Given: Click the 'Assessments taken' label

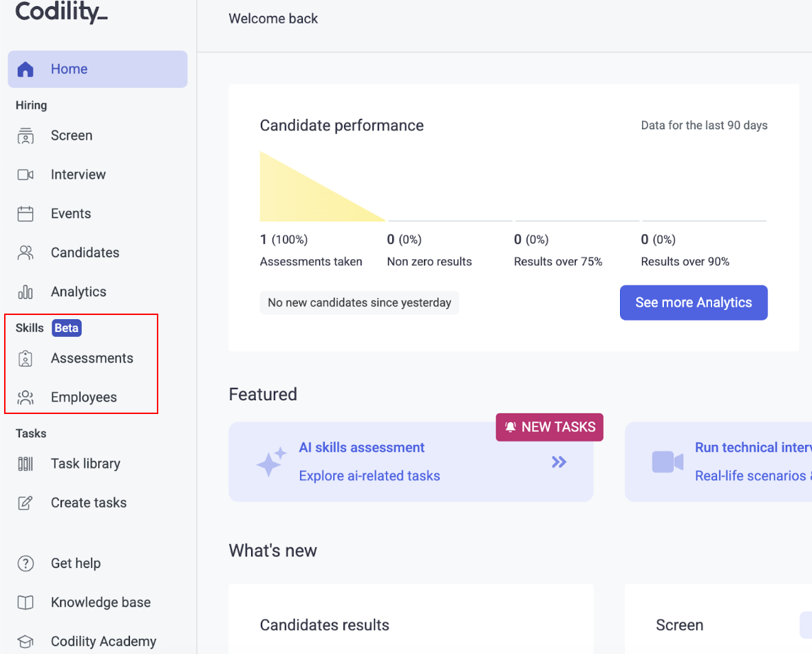Looking at the screenshot, I should 311,262.
